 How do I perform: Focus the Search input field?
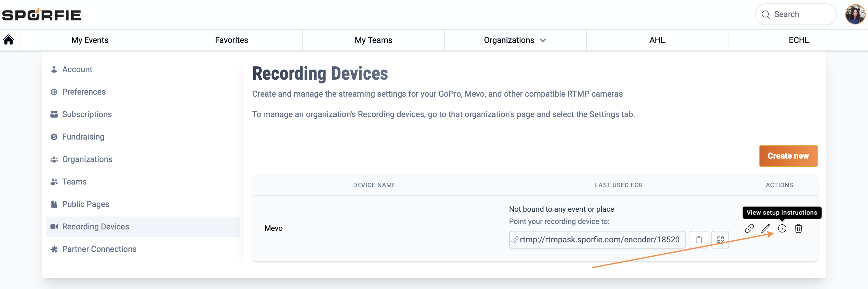[x=796, y=14]
